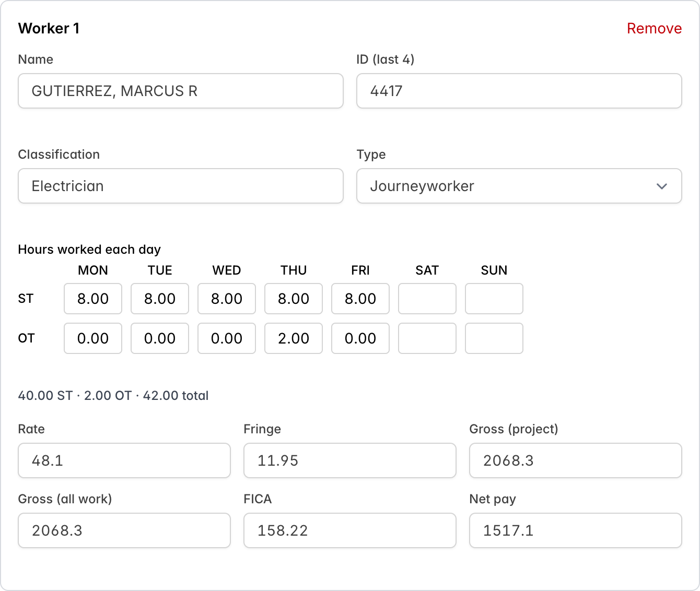Select the Worker 1 heading
Viewport: 700px width, 591px height.
[49, 28]
